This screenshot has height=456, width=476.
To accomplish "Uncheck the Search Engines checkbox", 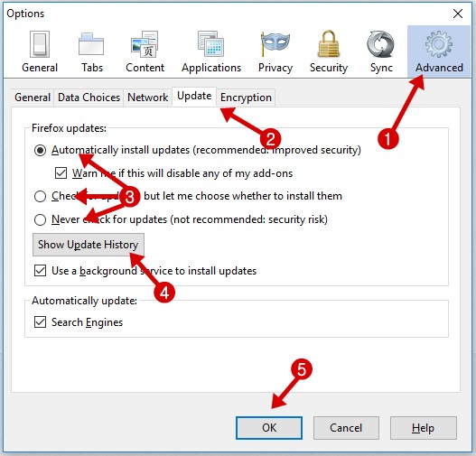I will click(x=40, y=321).
